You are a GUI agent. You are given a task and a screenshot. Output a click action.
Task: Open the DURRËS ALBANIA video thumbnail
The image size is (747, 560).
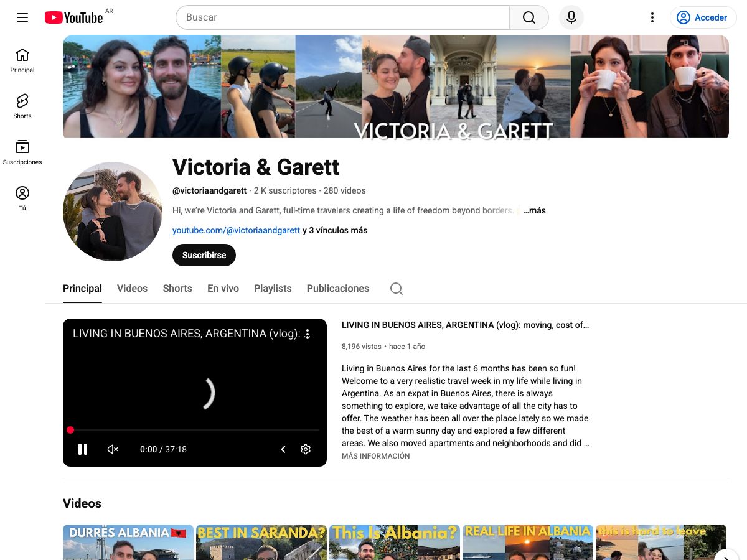pos(128,542)
